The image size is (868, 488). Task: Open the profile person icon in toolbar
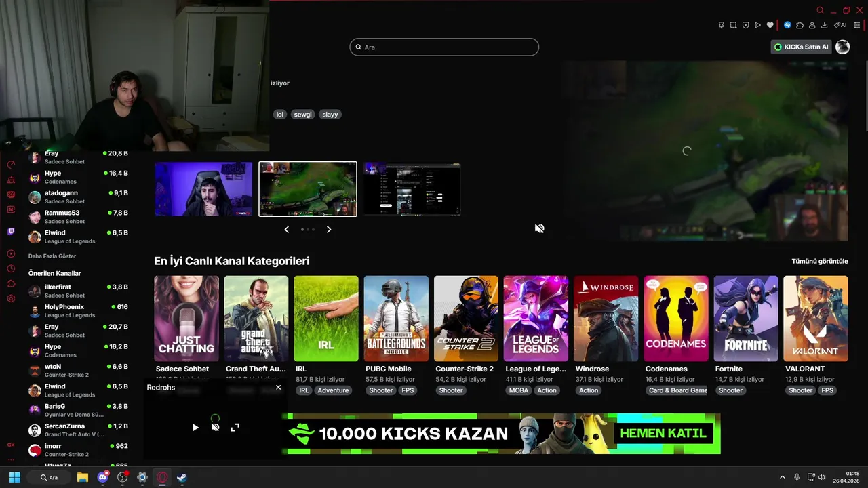coord(812,25)
